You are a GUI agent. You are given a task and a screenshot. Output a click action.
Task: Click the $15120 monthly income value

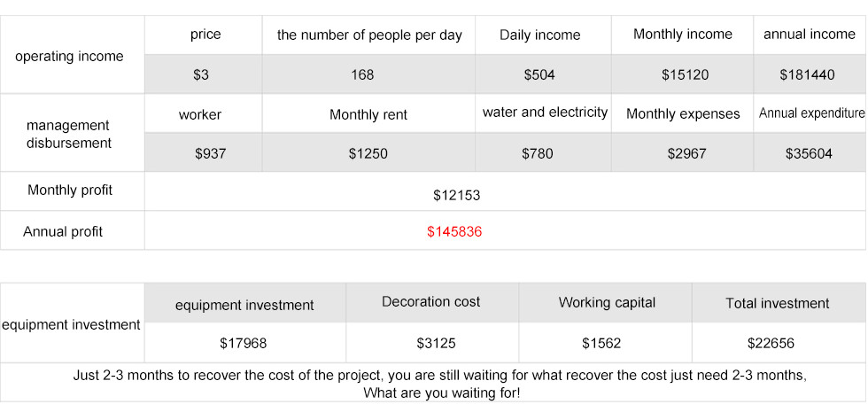(x=685, y=75)
